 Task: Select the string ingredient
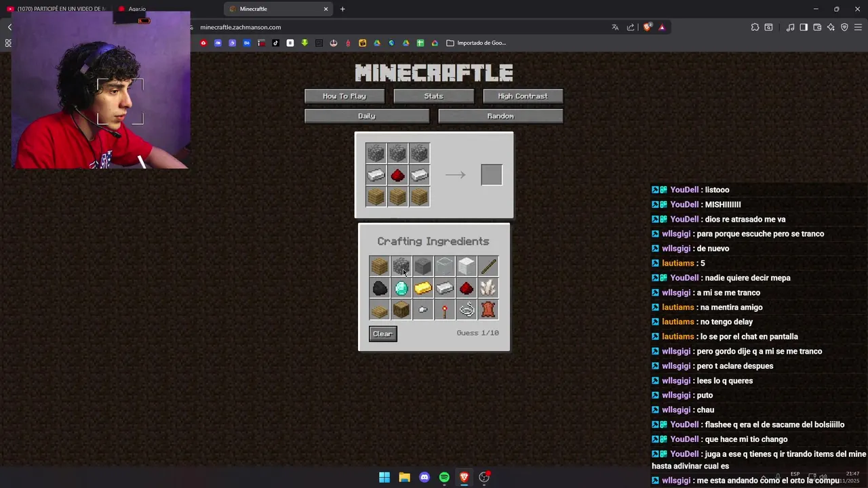(466, 310)
